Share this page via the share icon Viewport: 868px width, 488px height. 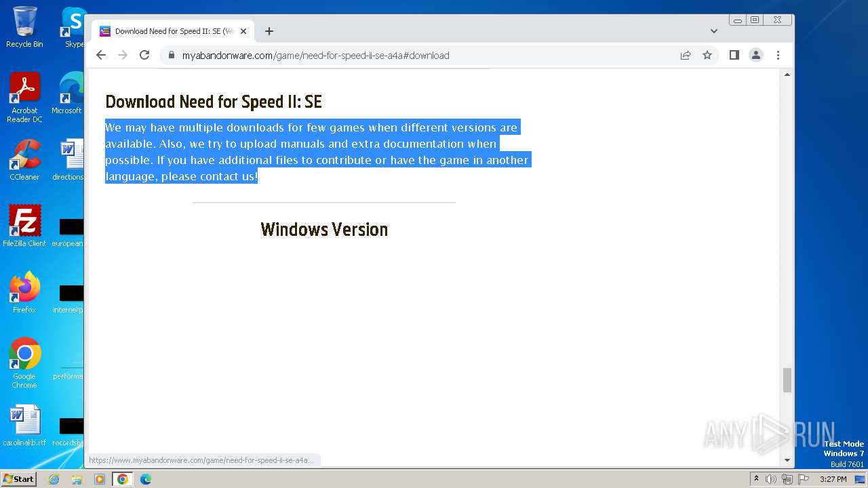tap(686, 56)
